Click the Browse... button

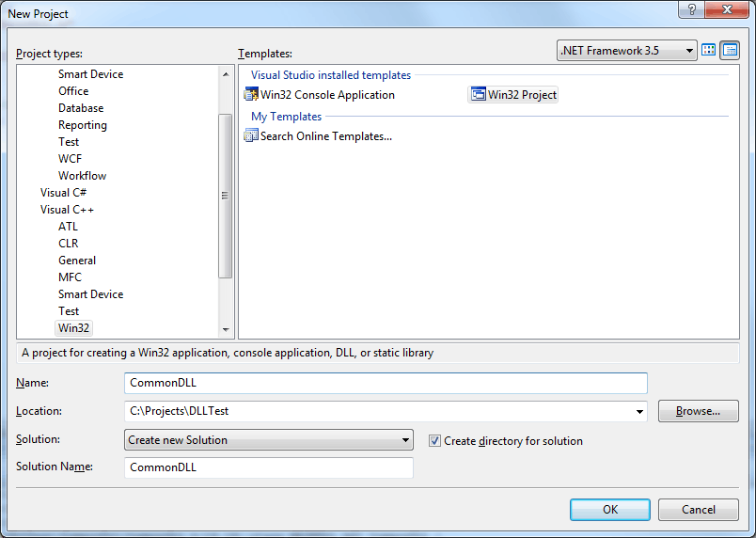(698, 411)
